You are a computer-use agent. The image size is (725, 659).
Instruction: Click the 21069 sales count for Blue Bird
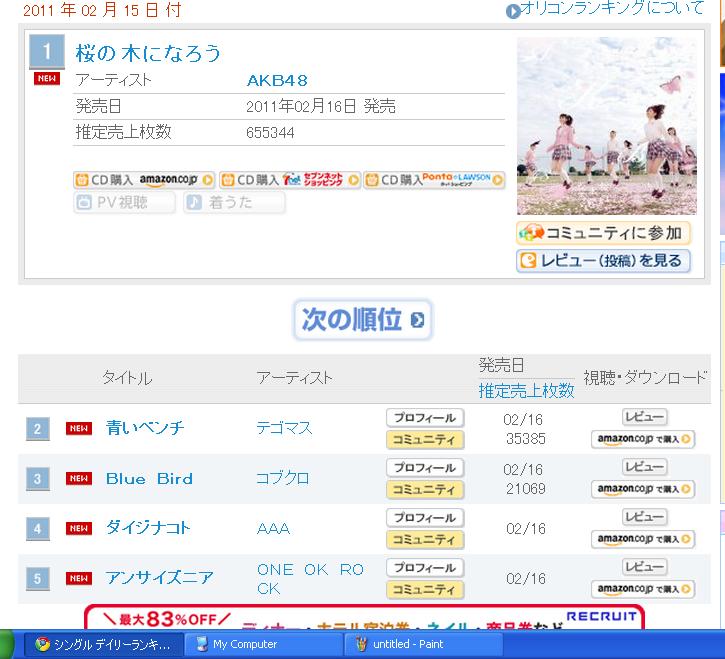pos(526,488)
